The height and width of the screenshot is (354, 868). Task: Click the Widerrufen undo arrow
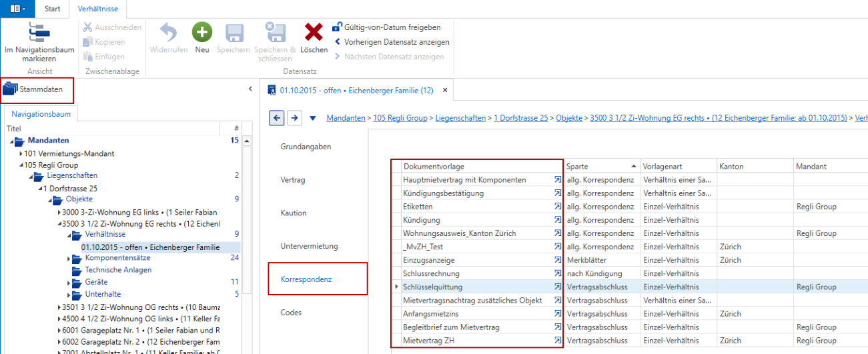pos(168,33)
